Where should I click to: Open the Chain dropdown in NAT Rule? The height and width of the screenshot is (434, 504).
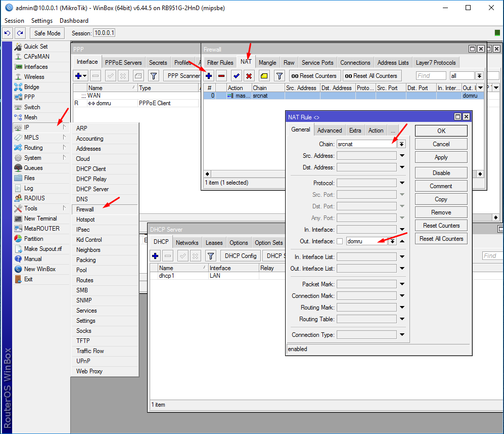[402, 144]
